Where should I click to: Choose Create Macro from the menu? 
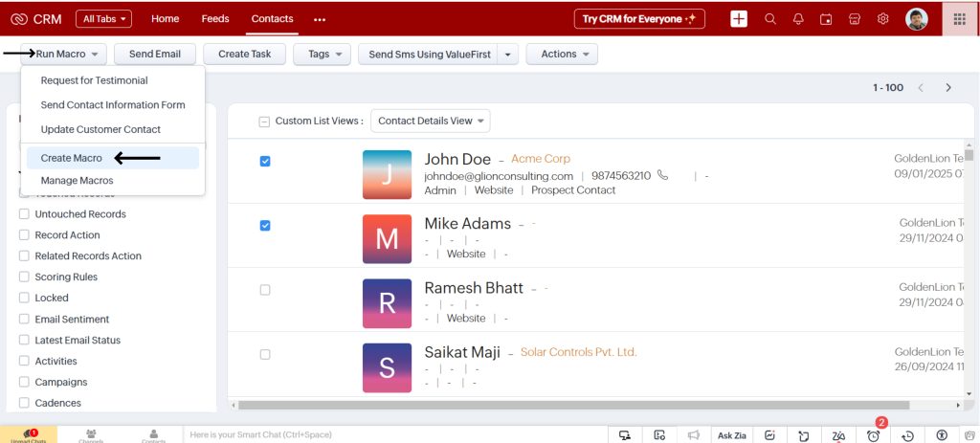[x=72, y=158]
